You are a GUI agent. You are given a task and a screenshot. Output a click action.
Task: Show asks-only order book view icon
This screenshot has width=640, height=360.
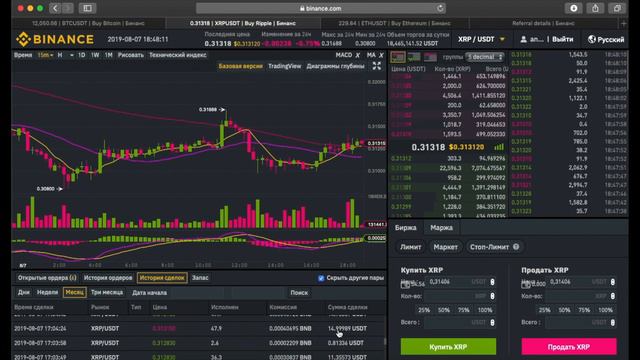click(430, 57)
